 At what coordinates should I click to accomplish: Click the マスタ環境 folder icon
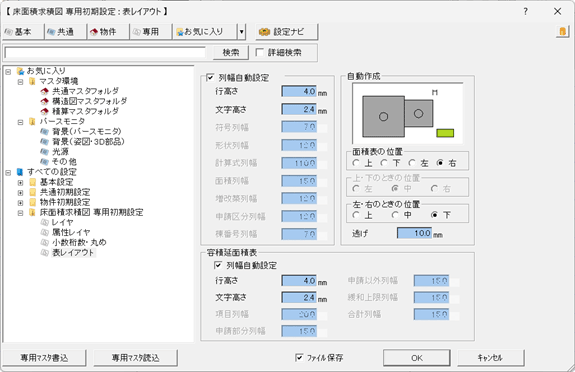[32, 81]
